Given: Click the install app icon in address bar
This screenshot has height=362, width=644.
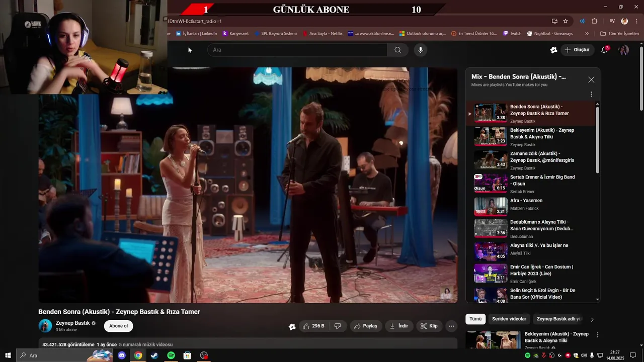Looking at the screenshot, I should pos(554,21).
